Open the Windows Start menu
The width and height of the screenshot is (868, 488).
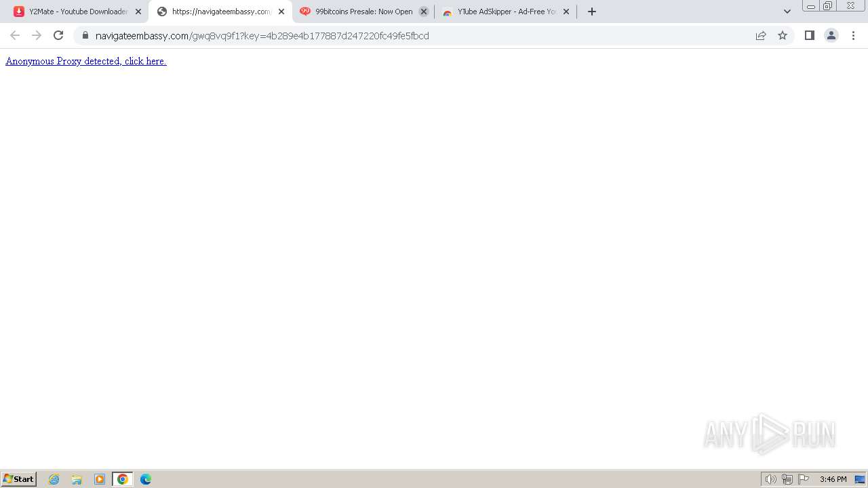click(x=19, y=479)
